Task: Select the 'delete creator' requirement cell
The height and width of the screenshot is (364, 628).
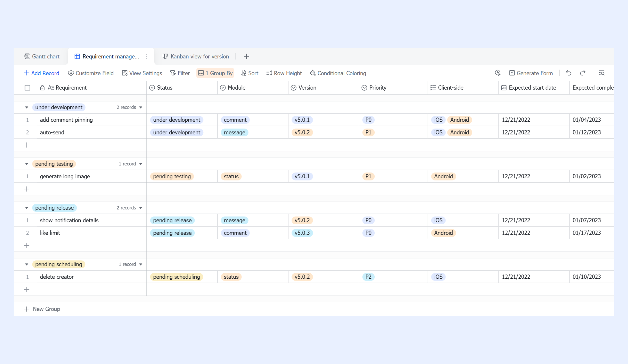Action: (x=92, y=277)
